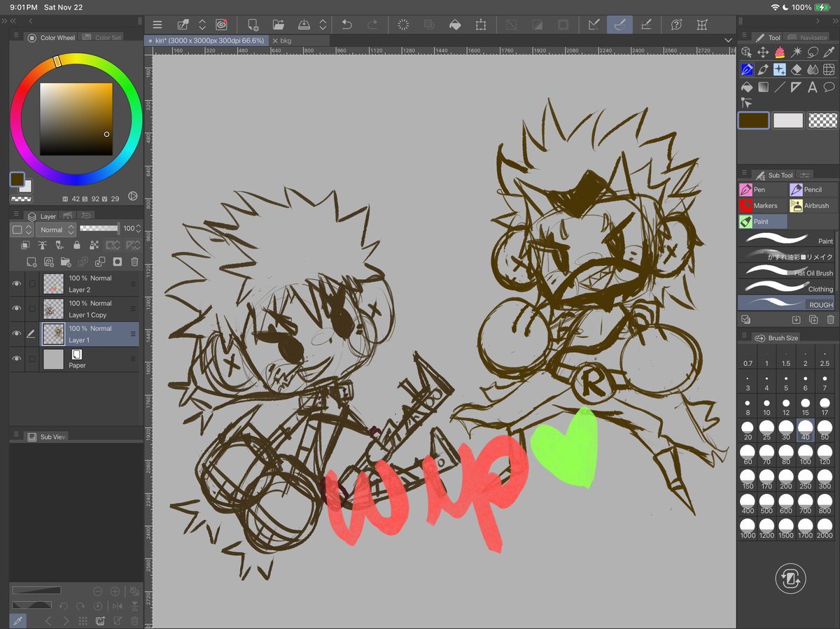Select the Lasso selection tool

(813, 52)
